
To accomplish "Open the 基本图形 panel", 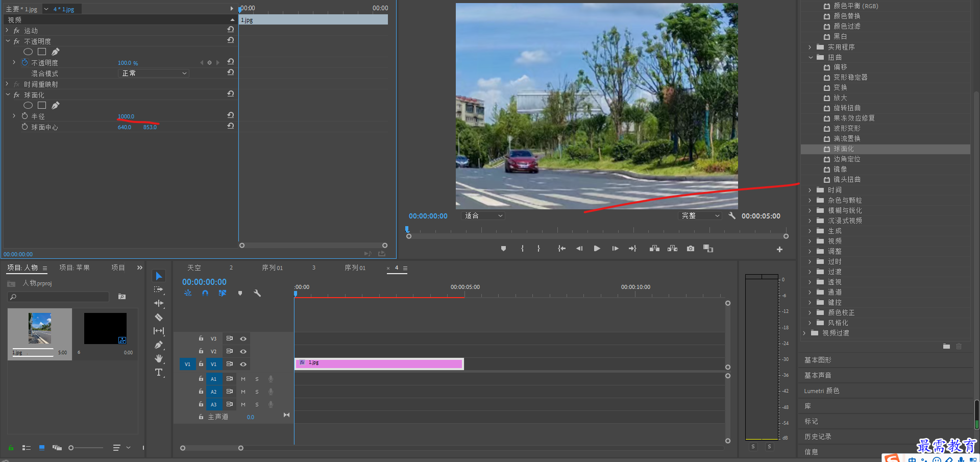I will click(x=818, y=360).
